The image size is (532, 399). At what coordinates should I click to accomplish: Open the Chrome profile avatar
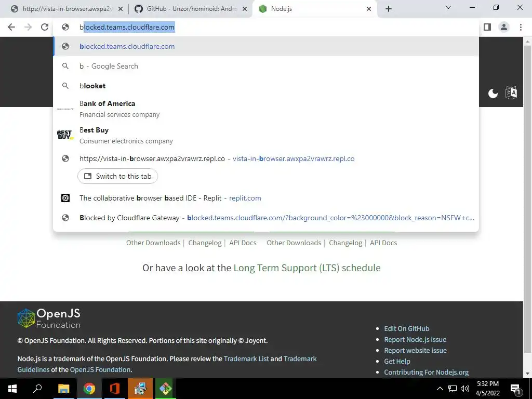[504, 27]
